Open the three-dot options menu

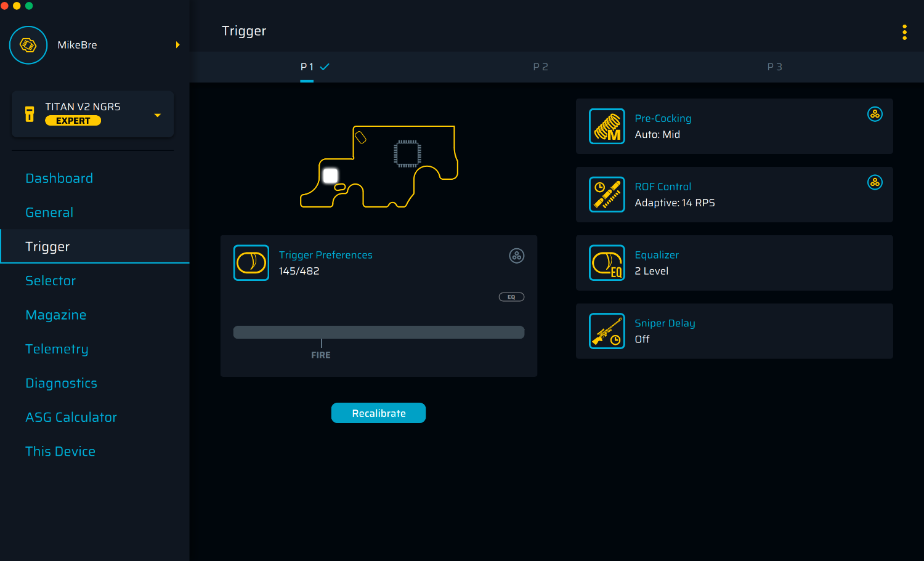[x=904, y=33]
